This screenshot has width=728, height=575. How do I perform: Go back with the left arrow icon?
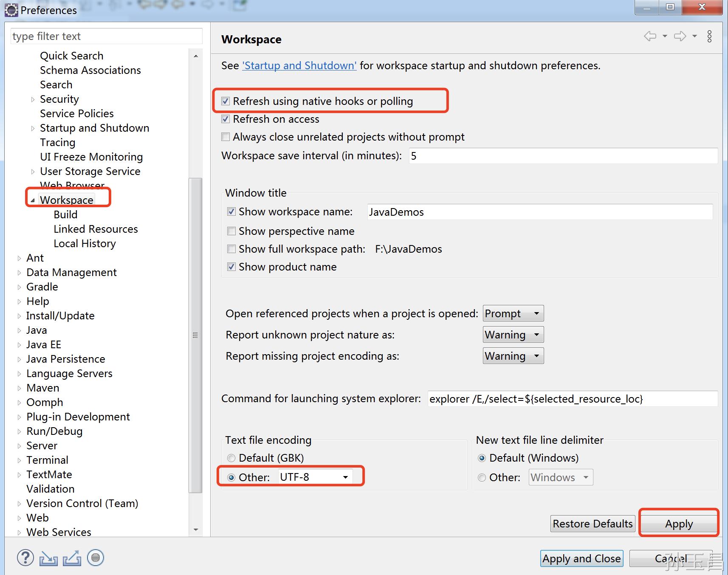pos(650,37)
